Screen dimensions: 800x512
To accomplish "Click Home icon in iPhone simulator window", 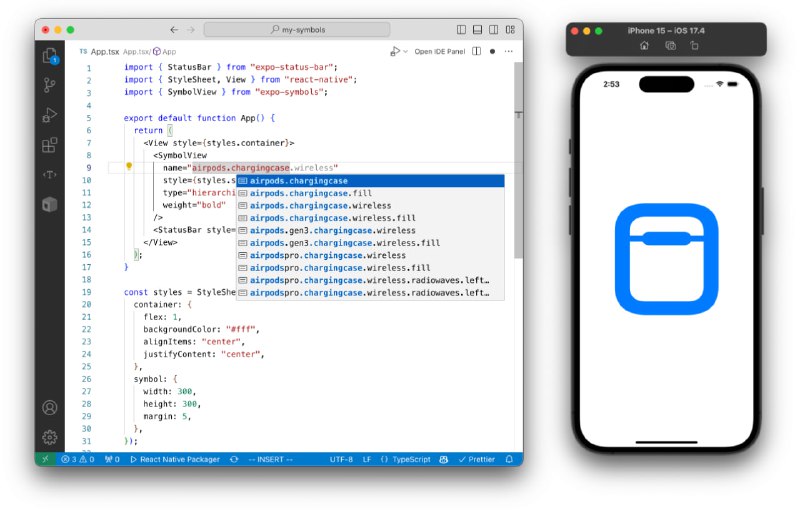I will [x=644, y=45].
